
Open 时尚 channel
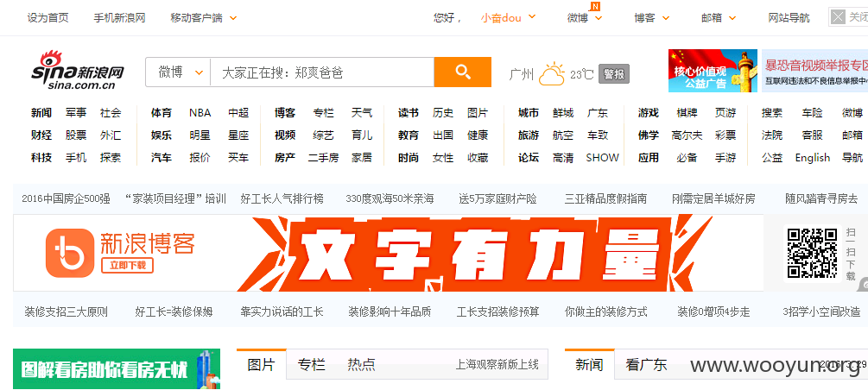point(408,158)
